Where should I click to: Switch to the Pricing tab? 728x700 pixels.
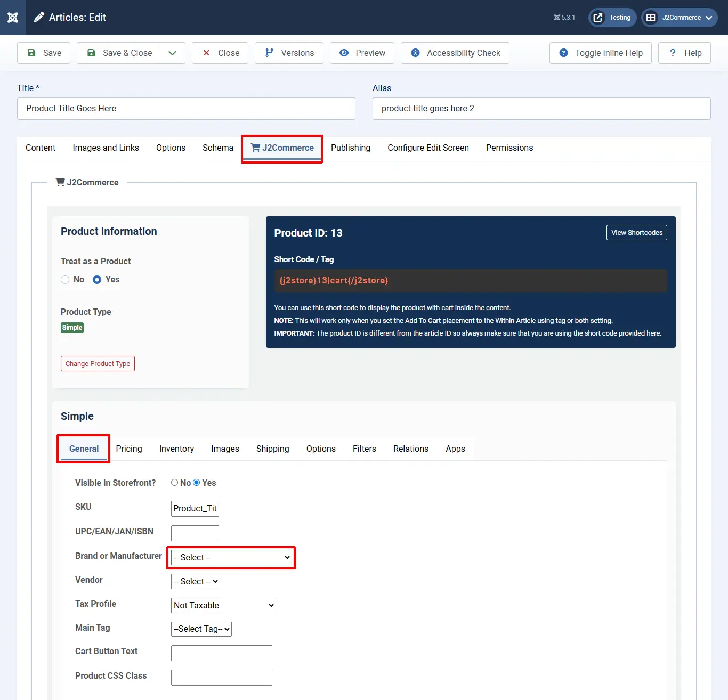(129, 449)
